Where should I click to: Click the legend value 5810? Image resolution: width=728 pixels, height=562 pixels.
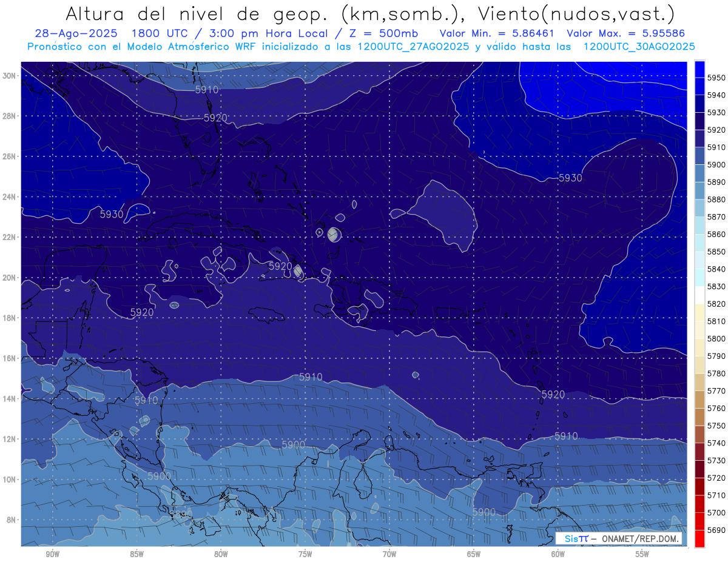coord(716,321)
